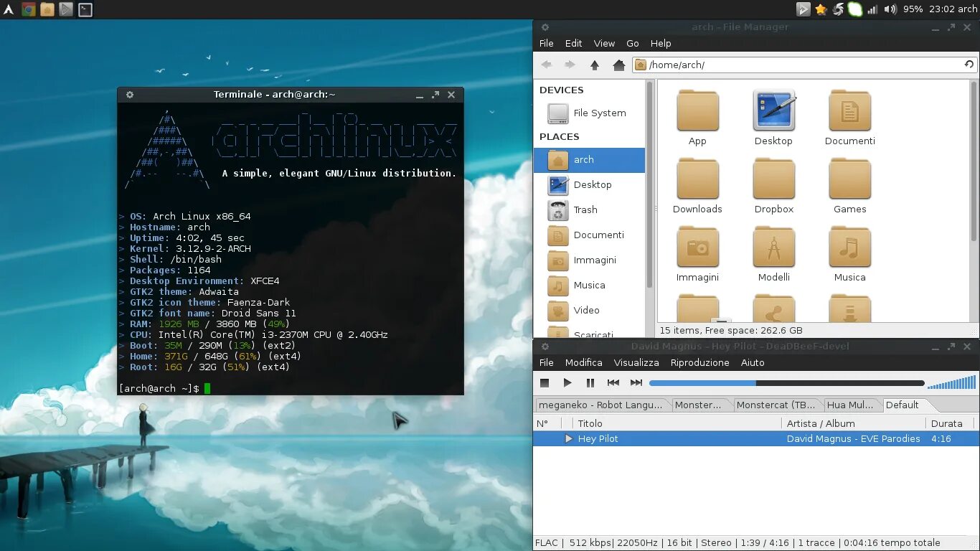This screenshot has height=551, width=980.
Task: Select the Immagini folder in the file view
Action: click(697, 255)
